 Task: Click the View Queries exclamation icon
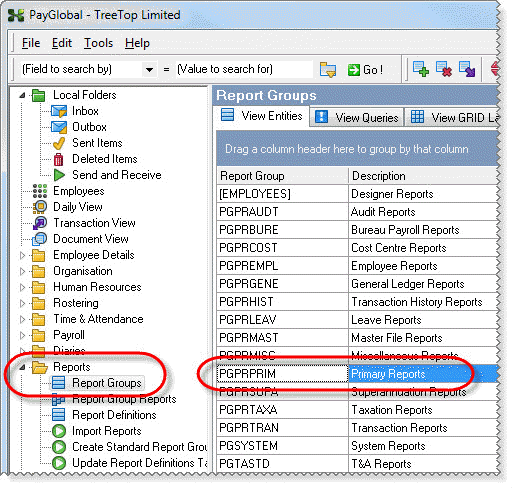click(321, 117)
